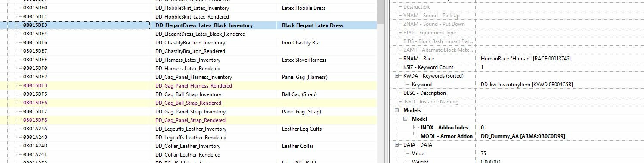The width and height of the screenshot is (644, 163).
Task: Click highlighted FormID 0B015DF3
Action: 35,86
